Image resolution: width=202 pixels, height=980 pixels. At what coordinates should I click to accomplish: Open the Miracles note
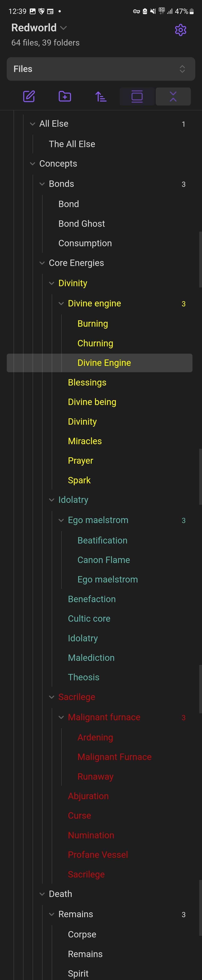click(x=85, y=441)
